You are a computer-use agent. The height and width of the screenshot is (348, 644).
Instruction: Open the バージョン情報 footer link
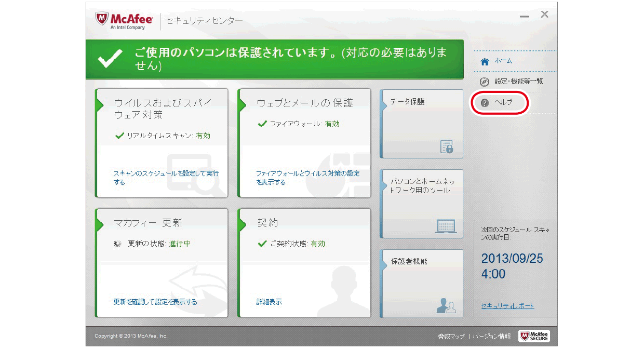coord(491,337)
